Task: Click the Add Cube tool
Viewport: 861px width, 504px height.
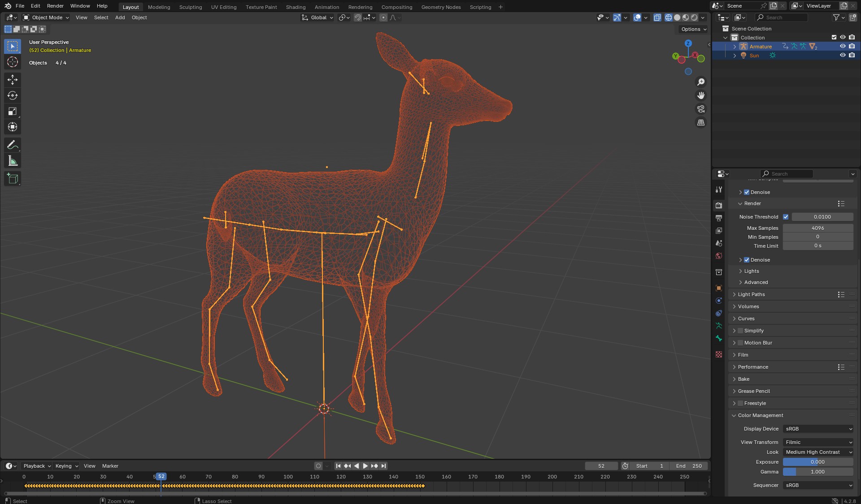Action: [13, 178]
